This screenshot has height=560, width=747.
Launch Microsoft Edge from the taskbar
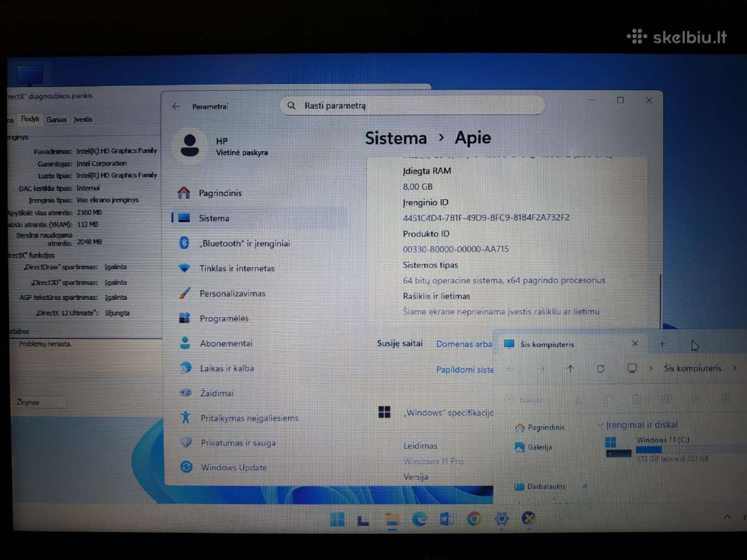coord(420,519)
